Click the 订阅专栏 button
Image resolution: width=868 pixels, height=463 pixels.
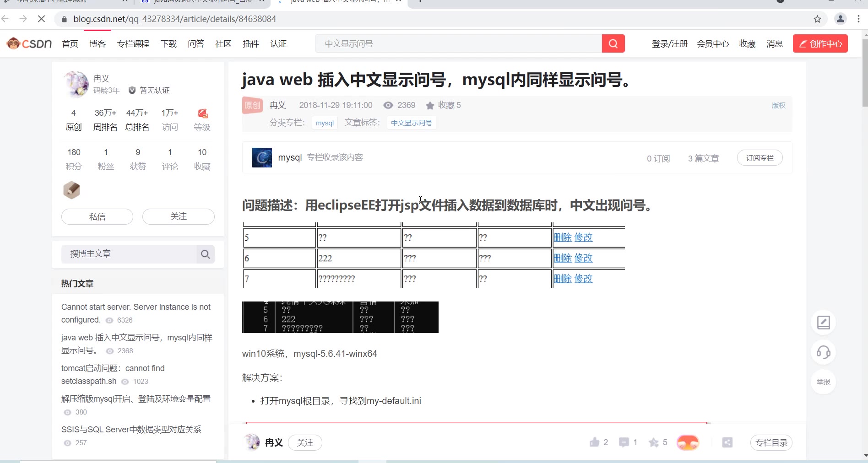760,158
